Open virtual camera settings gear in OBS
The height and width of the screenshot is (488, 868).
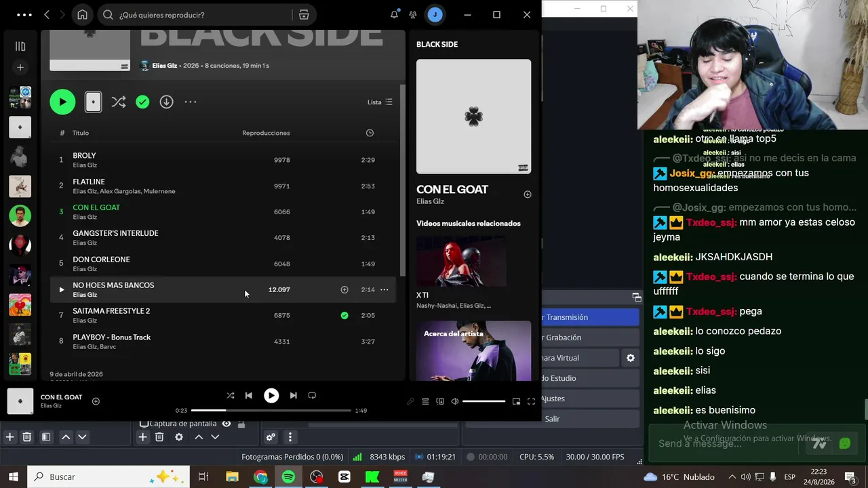(631, 358)
